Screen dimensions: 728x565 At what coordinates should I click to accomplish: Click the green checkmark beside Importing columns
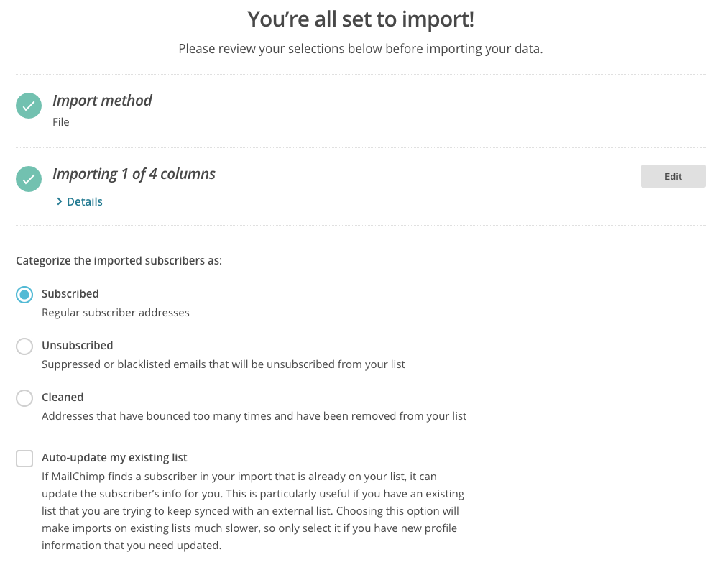pos(29,180)
